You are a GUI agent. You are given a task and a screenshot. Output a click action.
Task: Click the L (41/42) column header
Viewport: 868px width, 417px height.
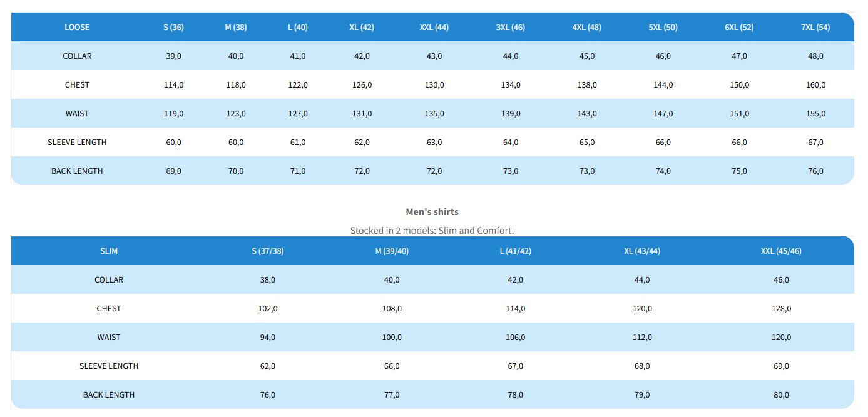pos(515,251)
